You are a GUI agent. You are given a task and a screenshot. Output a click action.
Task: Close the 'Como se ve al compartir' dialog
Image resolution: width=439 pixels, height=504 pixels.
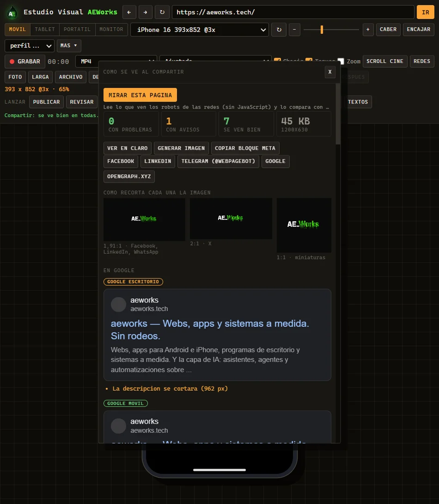pyautogui.click(x=330, y=72)
